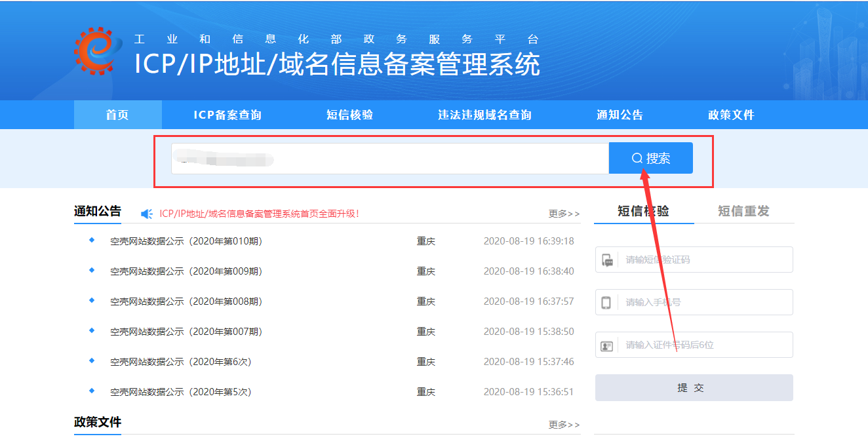Go to the 短信核验 navigation item
The width and height of the screenshot is (868, 447).
(349, 115)
